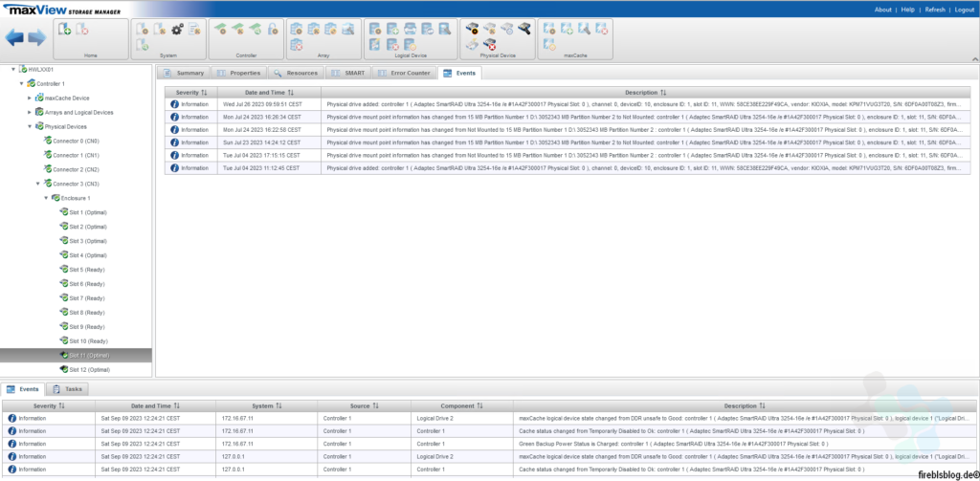Select the Sun Jul 23 2023 14:24:12 event
The image size is (980, 481).
pyautogui.click(x=568, y=142)
